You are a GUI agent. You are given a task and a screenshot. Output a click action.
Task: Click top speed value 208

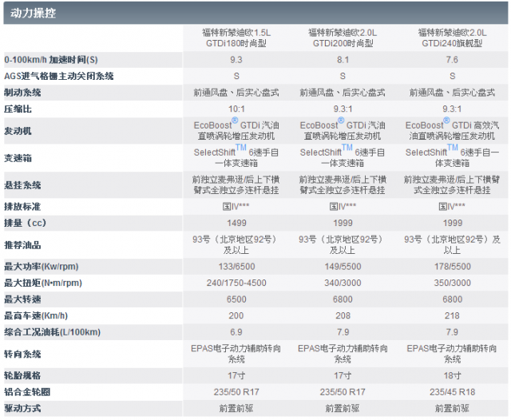point(343,315)
